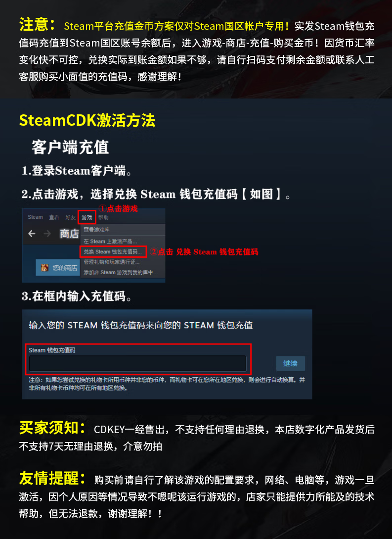Focus the Steam 钱包充值码 input box
This screenshot has width=392, height=539.
(x=137, y=363)
